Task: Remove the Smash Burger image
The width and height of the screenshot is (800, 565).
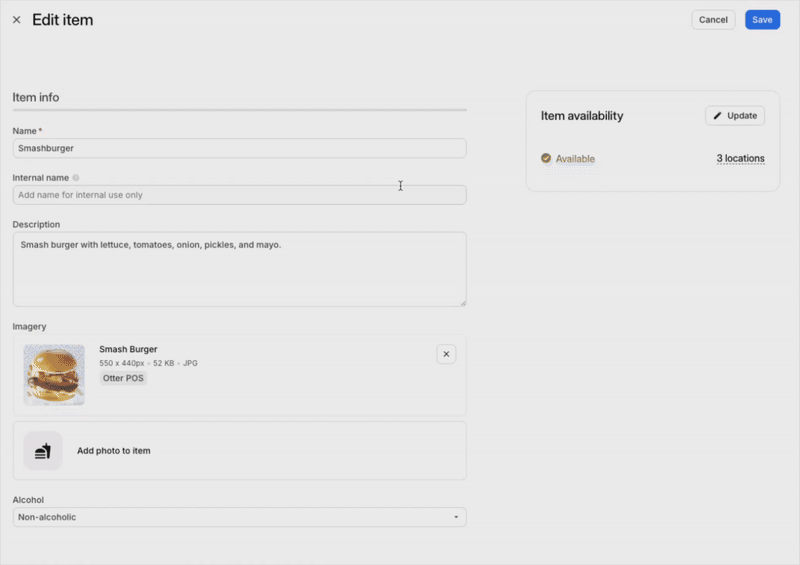Action: tap(446, 354)
